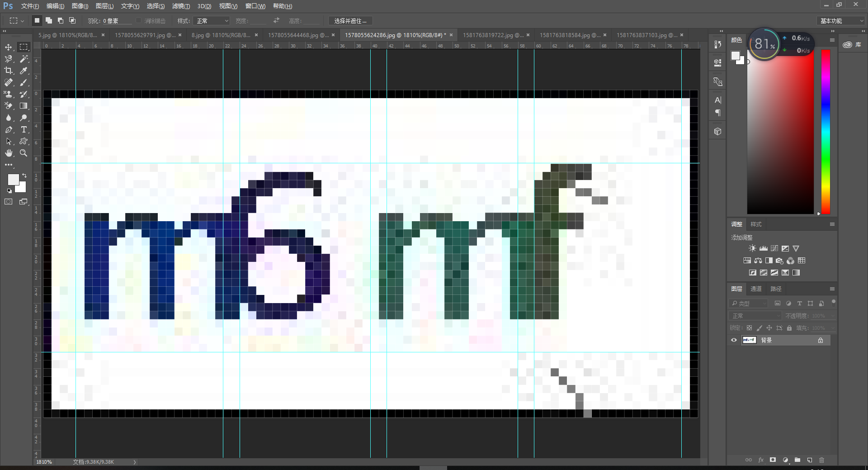Select the Magic Wand tool

(x=24, y=59)
